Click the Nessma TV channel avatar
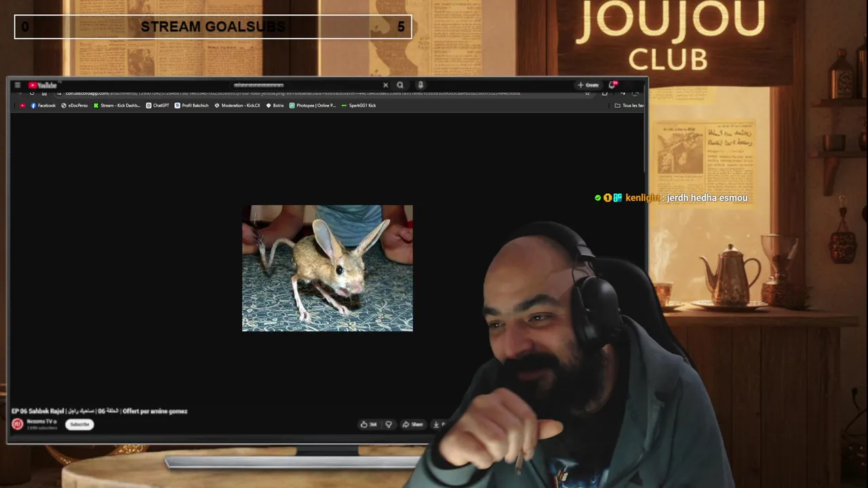 click(x=18, y=424)
